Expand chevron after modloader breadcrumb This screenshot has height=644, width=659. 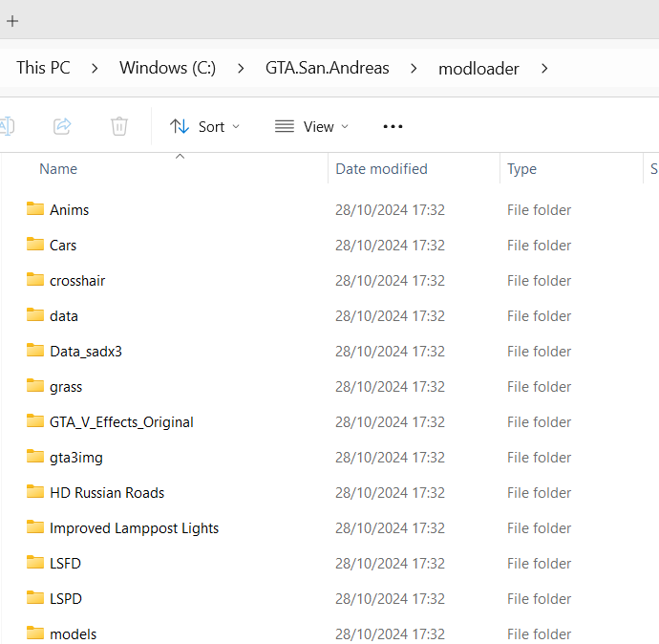point(544,69)
